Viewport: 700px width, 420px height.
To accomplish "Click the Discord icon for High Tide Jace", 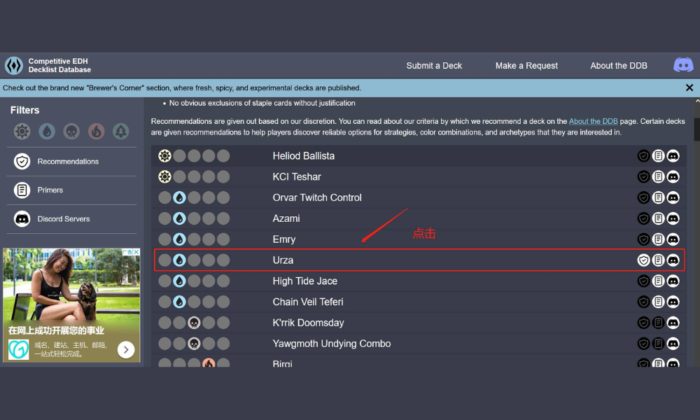I will (673, 281).
